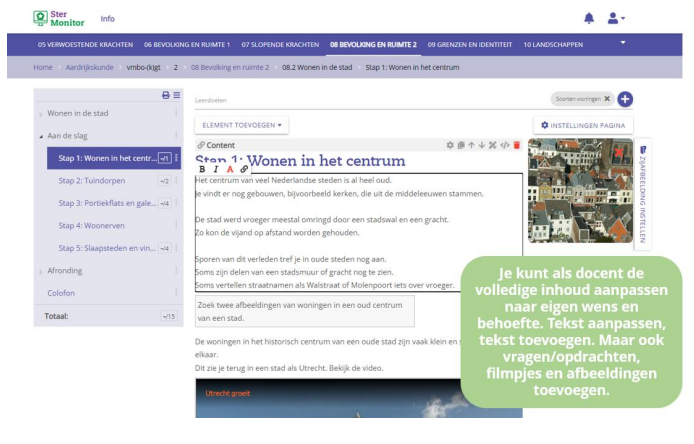Viewport: 694px width, 444px height.
Task: Pick the red text color button
Action: click(230, 169)
